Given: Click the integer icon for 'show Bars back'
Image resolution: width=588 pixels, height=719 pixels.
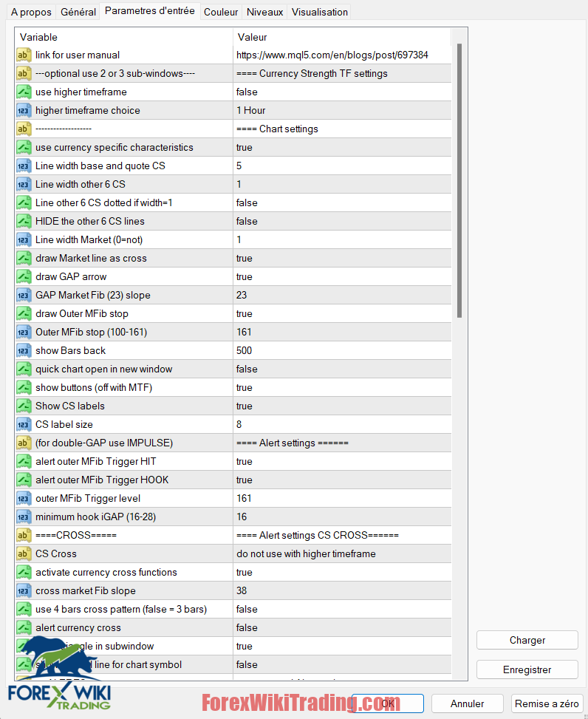Looking at the screenshot, I should point(24,351).
